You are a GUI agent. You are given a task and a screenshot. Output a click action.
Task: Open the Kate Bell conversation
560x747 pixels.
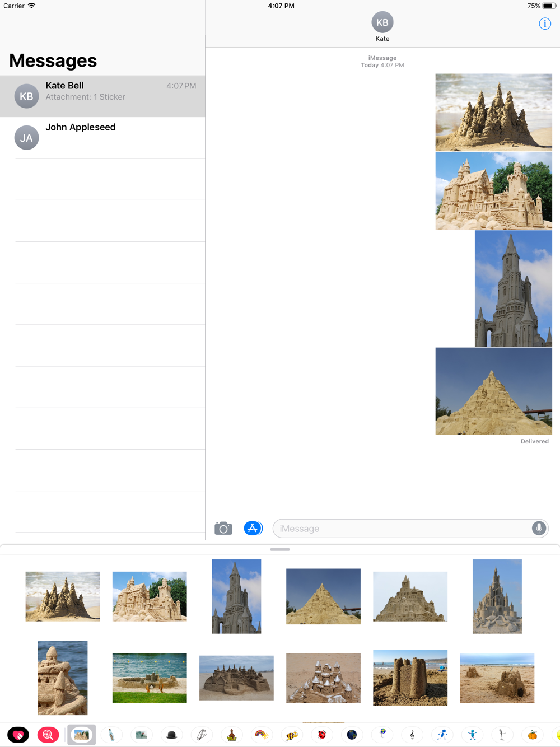[x=102, y=96]
